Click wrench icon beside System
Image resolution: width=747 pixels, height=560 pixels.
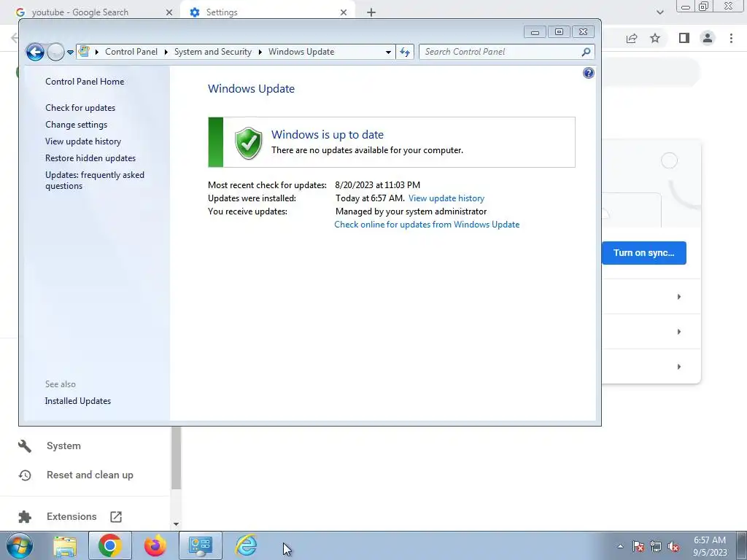pyautogui.click(x=25, y=446)
